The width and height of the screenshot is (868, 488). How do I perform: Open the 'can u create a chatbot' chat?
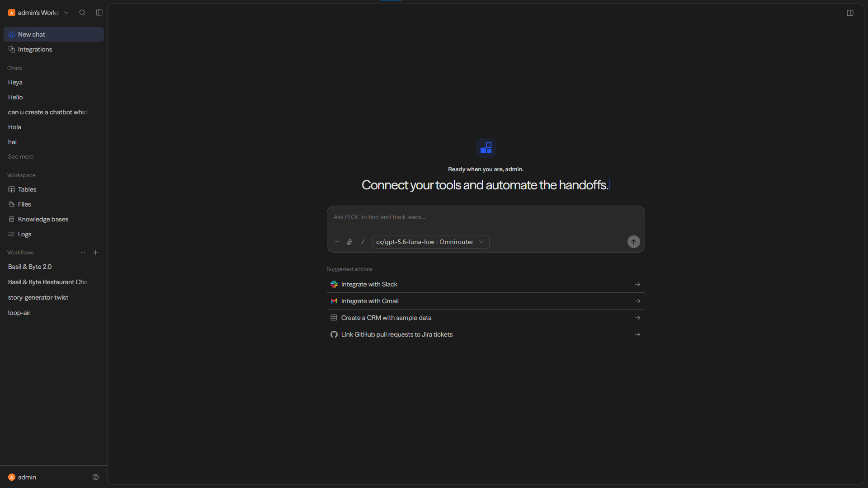54,112
